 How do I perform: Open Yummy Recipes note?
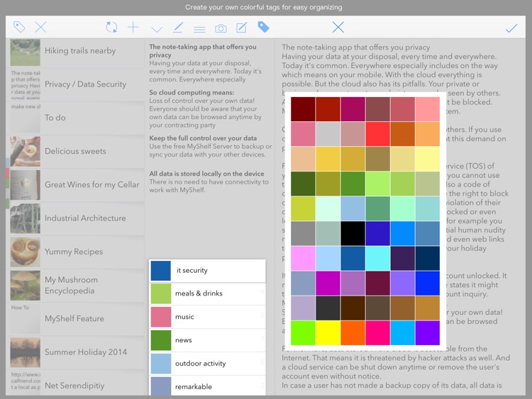point(75,252)
